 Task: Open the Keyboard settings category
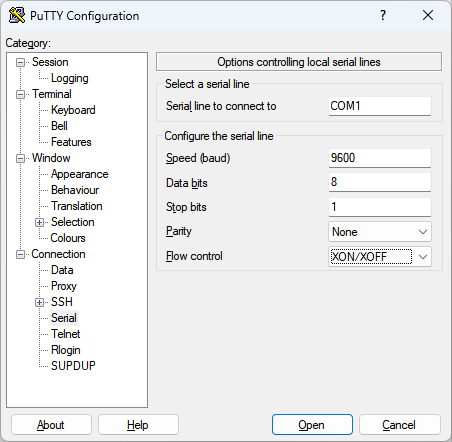(73, 110)
